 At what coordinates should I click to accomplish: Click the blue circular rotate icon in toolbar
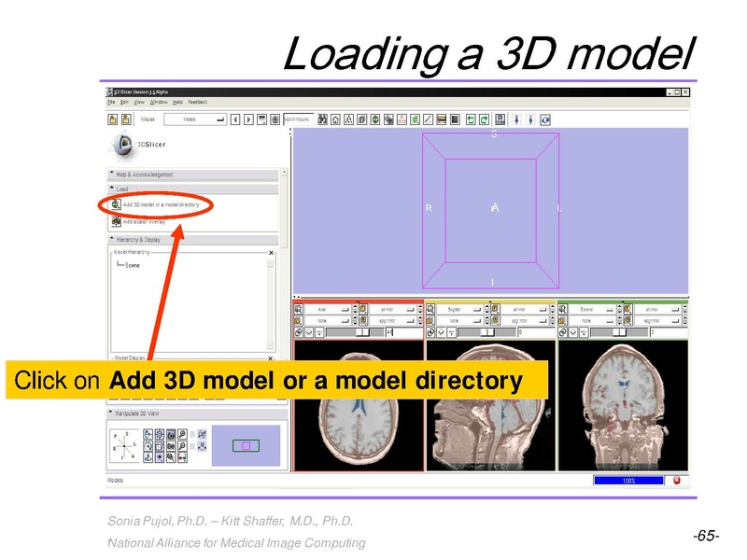pos(545,120)
